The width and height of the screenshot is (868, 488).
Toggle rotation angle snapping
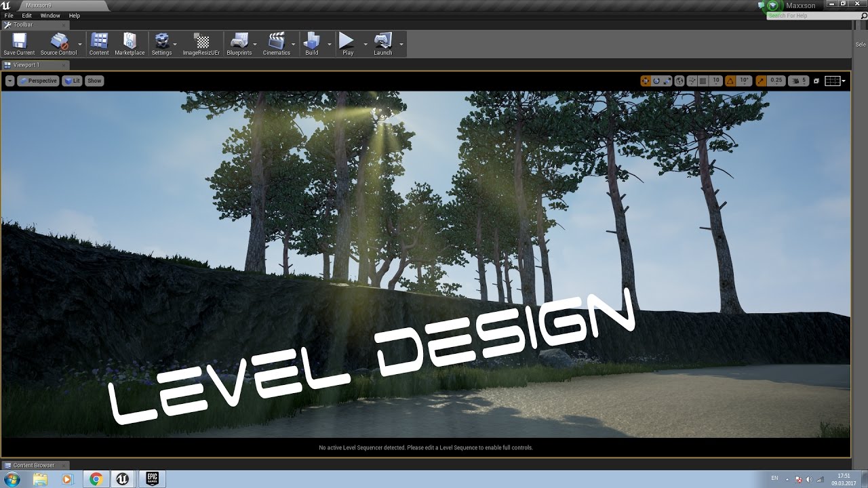pyautogui.click(x=730, y=81)
